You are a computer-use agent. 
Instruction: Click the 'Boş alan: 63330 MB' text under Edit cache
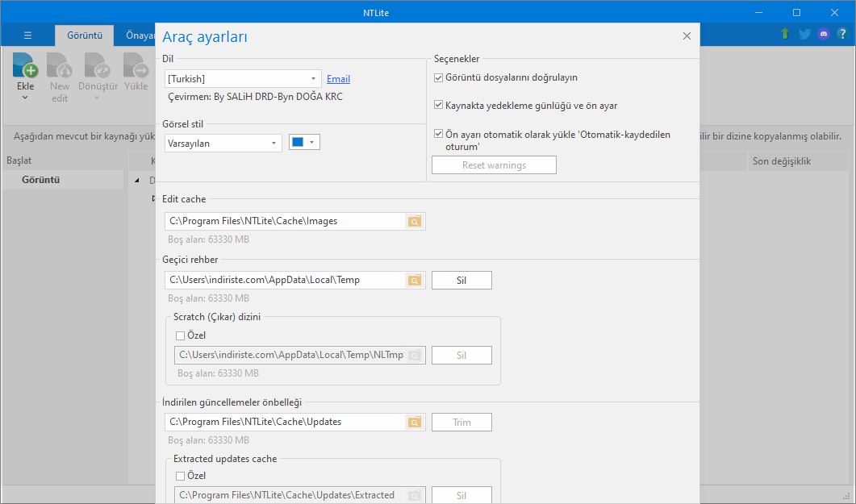[208, 240]
